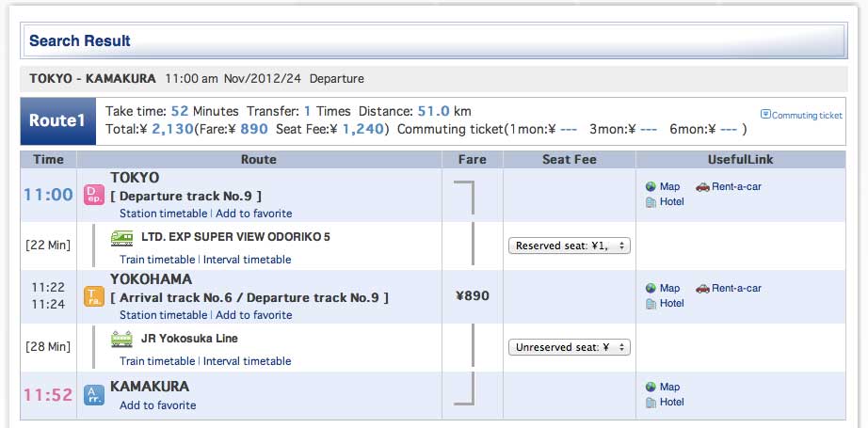The height and width of the screenshot is (428, 868).
Task: Click the blue Arr. icon beside KAMAKURA
Action: click(94, 395)
